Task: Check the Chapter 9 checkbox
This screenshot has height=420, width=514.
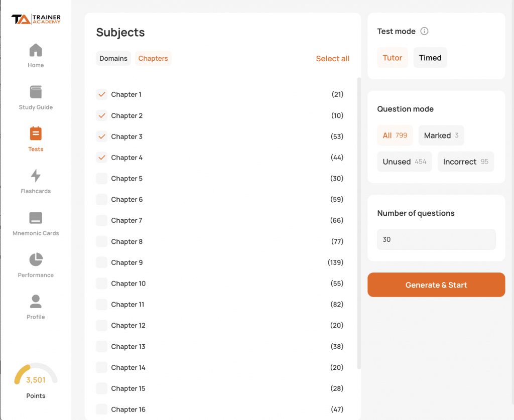Action: pos(102,262)
